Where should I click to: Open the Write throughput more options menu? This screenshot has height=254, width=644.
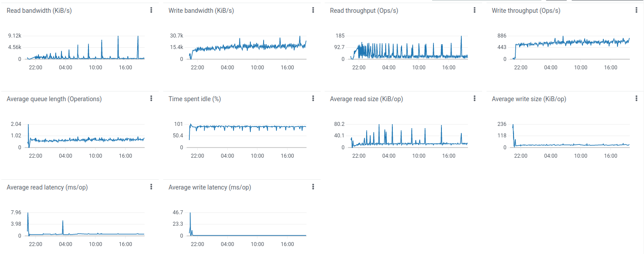coord(636,10)
